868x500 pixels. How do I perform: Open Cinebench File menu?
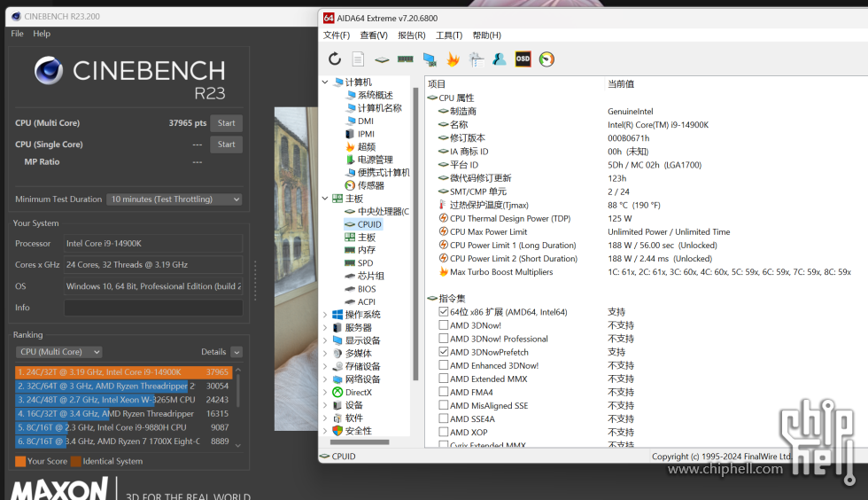pyautogui.click(x=17, y=34)
